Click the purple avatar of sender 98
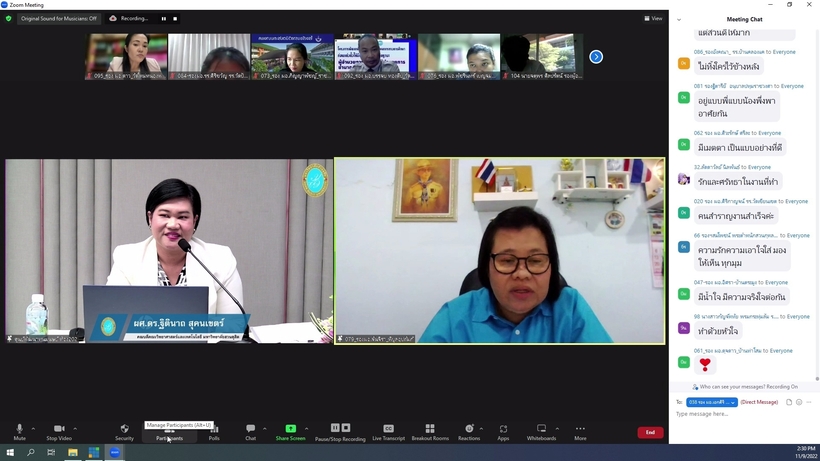Viewport: 820px width, 461px height. click(684, 328)
